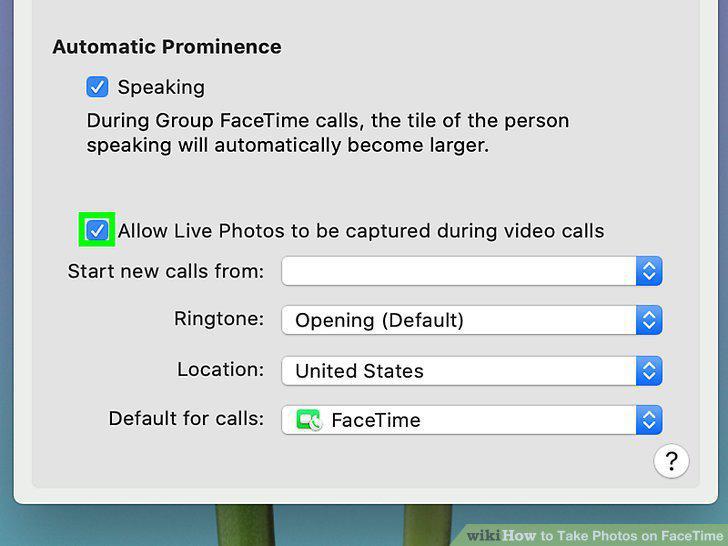Click the 'Default for calls:' label

coord(186,418)
